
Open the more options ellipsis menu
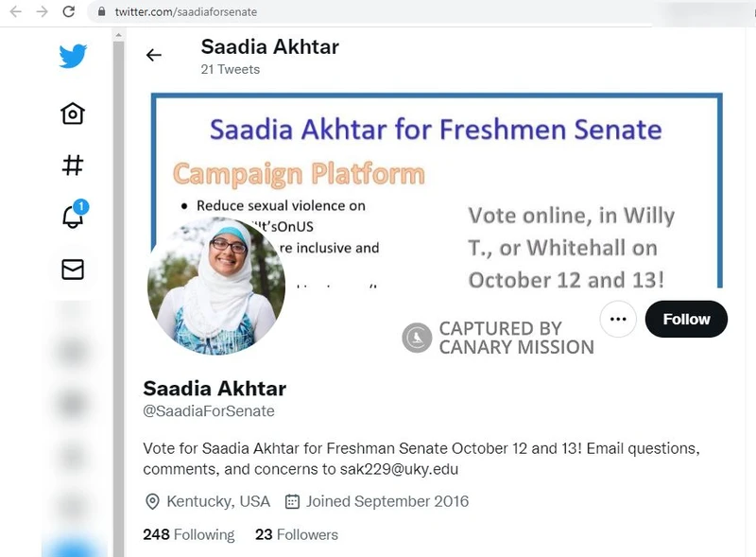[618, 320]
